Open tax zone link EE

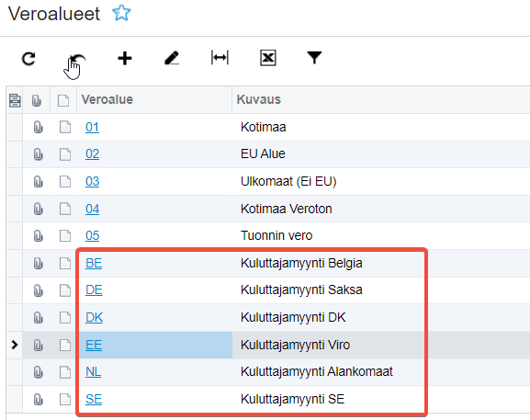coord(94,346)
